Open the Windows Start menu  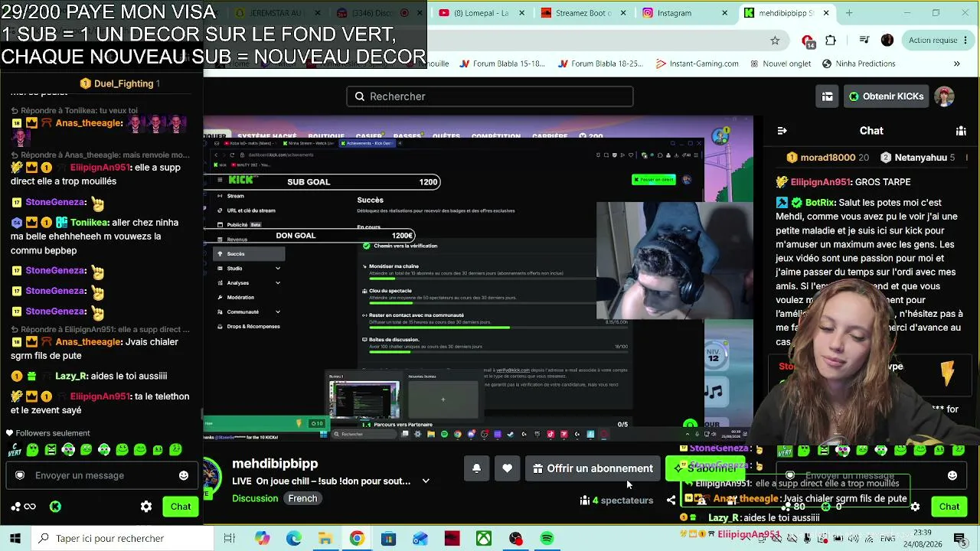point(15,539)
